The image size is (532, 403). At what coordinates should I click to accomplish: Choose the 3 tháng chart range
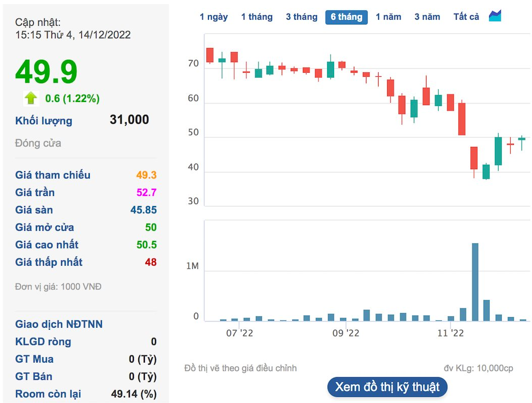point(301,17)
